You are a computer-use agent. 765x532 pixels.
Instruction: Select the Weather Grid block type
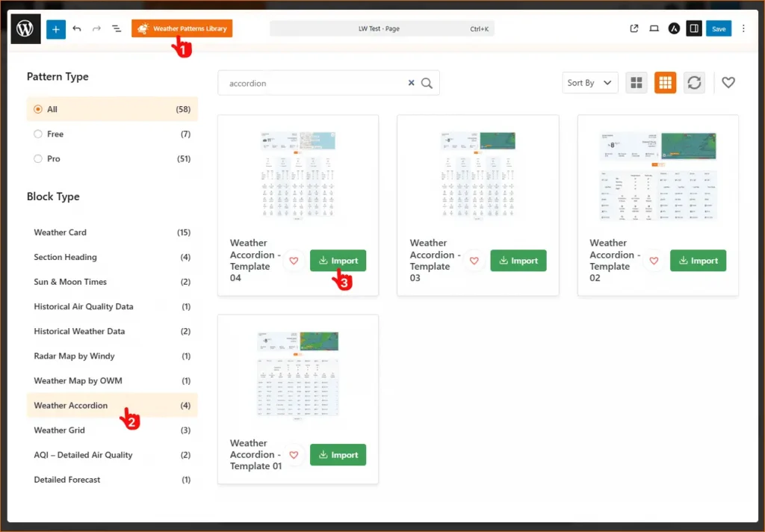click(59, 430)
